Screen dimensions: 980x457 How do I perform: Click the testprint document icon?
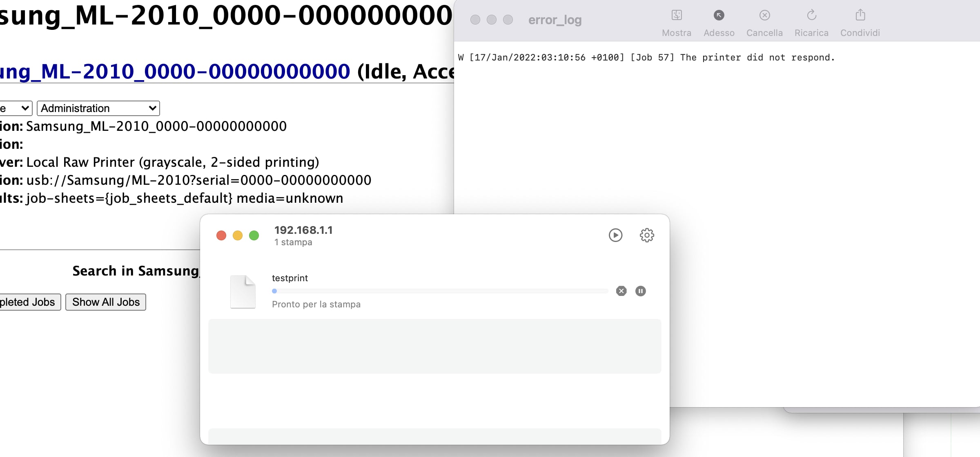click(x=243, y=291)
